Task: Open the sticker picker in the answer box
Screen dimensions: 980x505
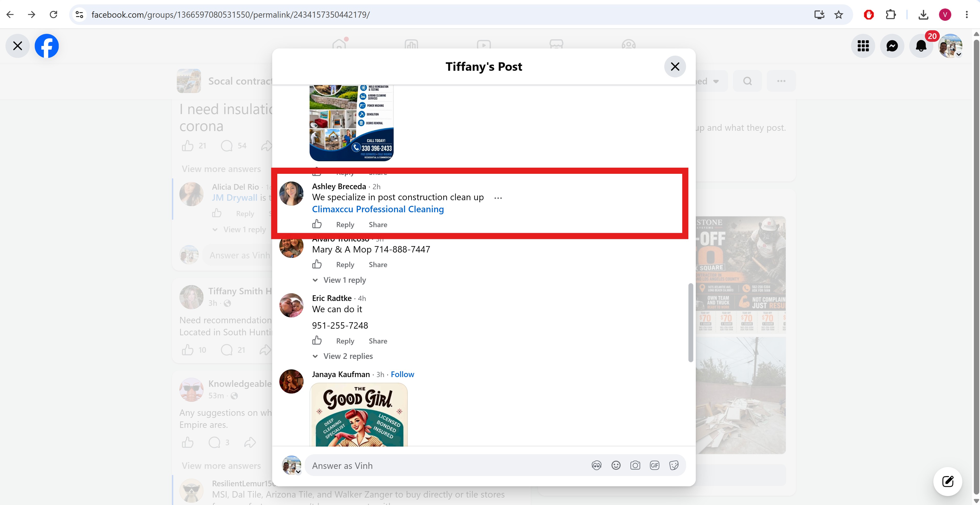Action: click(674, 466)
